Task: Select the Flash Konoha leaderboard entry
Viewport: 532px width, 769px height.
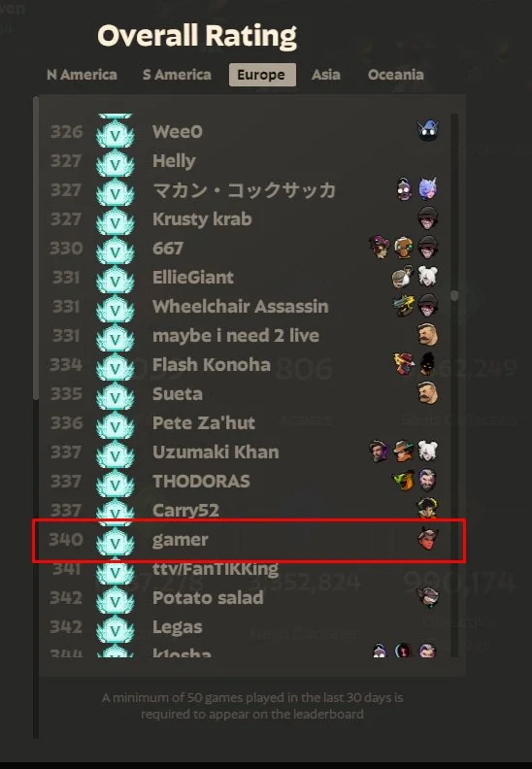Action: pos(246,365)
